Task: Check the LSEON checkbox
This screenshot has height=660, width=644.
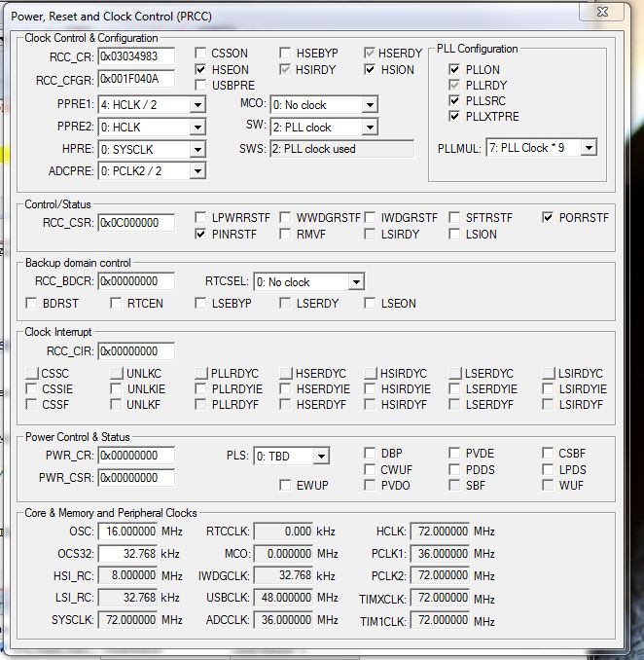Action: [370, 303]
